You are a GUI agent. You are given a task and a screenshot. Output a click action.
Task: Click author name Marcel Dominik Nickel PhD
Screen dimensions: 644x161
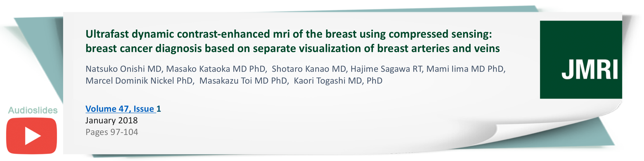pyautogui.click(x=139, y=81)
